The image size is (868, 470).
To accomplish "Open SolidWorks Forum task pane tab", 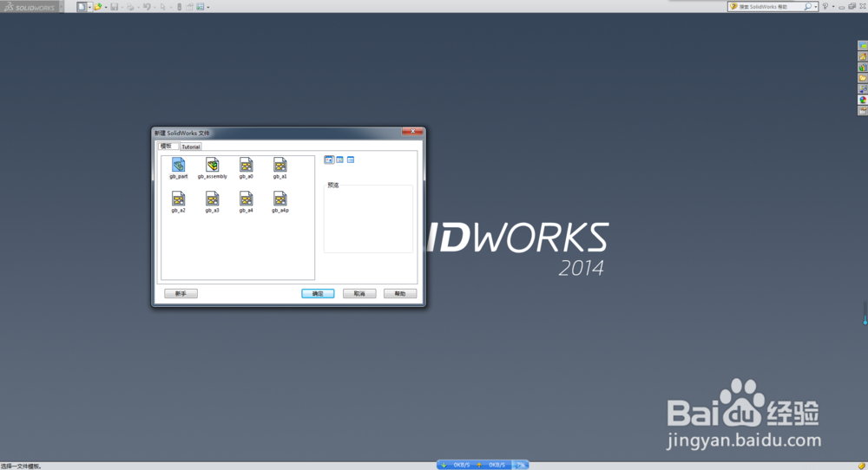I will 863,46.
